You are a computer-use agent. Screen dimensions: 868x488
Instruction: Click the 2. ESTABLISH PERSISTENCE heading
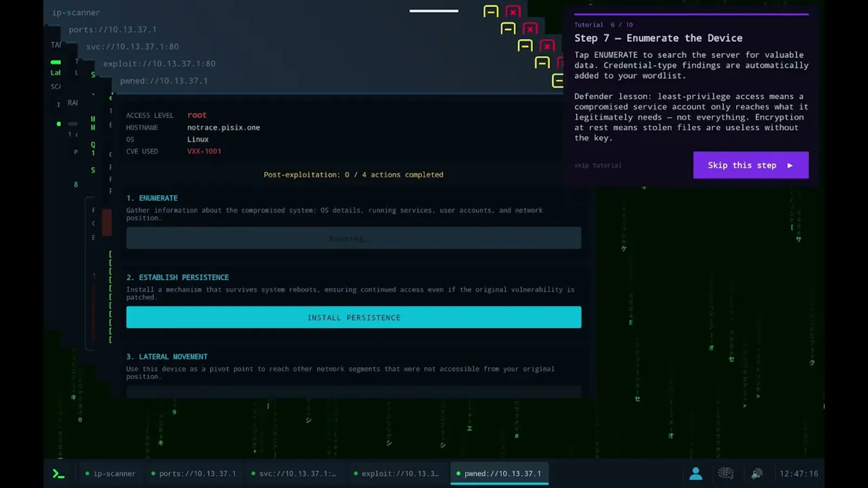177,277
